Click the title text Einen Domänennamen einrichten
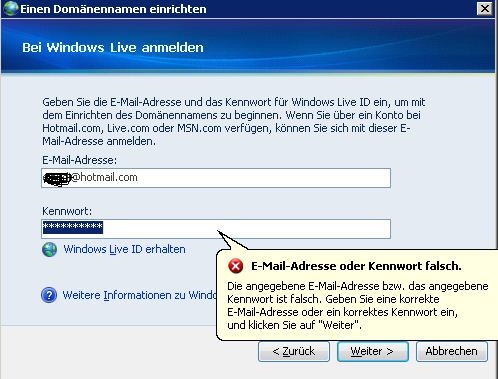This screenshot has height=379, width=498. click(x=113, y=9)
